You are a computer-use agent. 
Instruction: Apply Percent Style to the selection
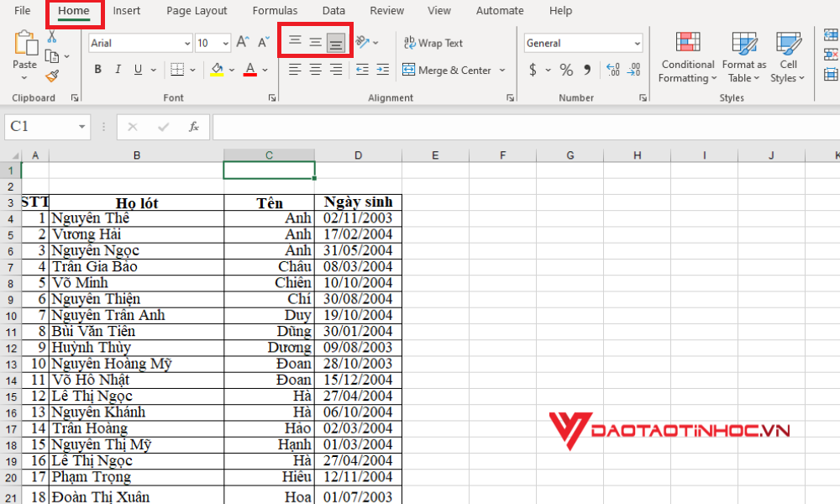click(x=567, y=69)
